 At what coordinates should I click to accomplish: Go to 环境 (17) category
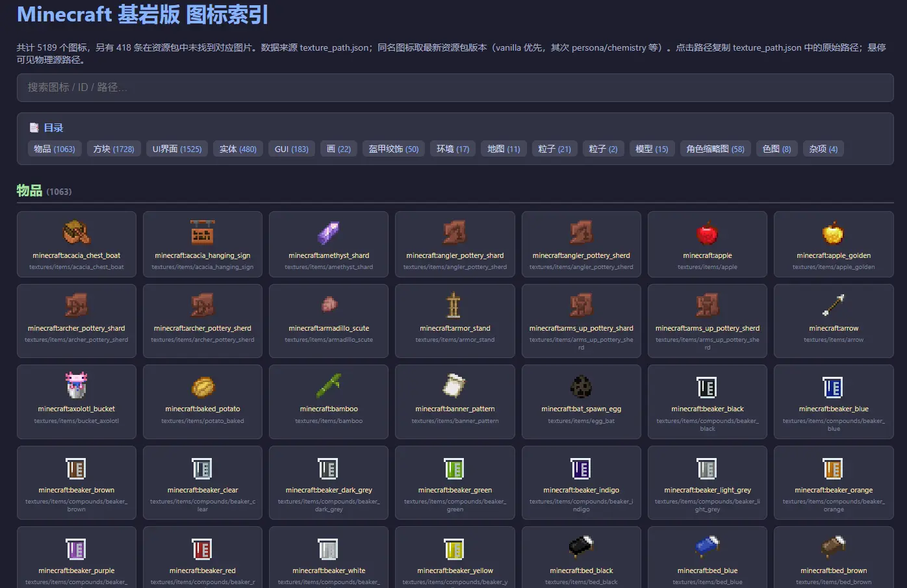pyautogui.click(x=453, y=149)
